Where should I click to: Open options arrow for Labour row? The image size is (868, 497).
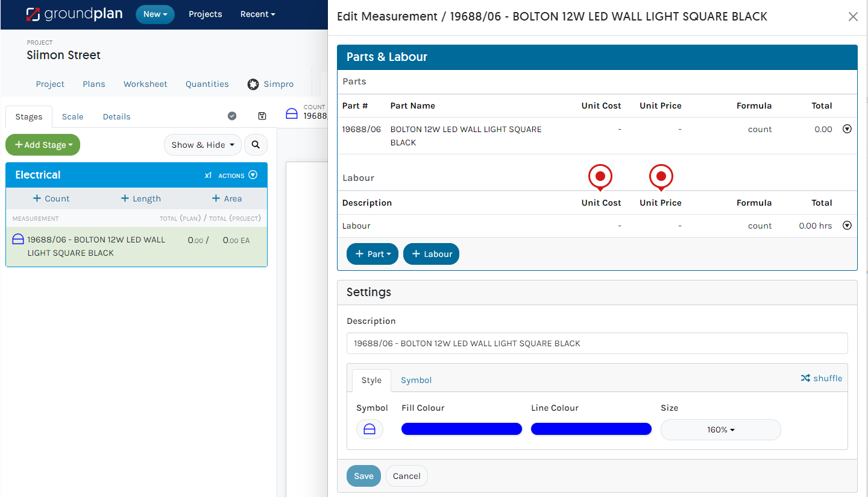(847, 226)
